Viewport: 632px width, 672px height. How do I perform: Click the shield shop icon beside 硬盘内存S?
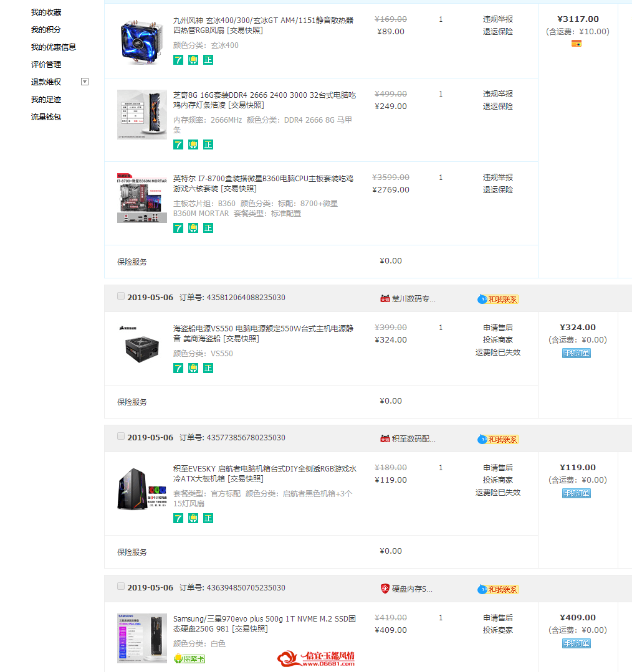click(x=385, y=589)
